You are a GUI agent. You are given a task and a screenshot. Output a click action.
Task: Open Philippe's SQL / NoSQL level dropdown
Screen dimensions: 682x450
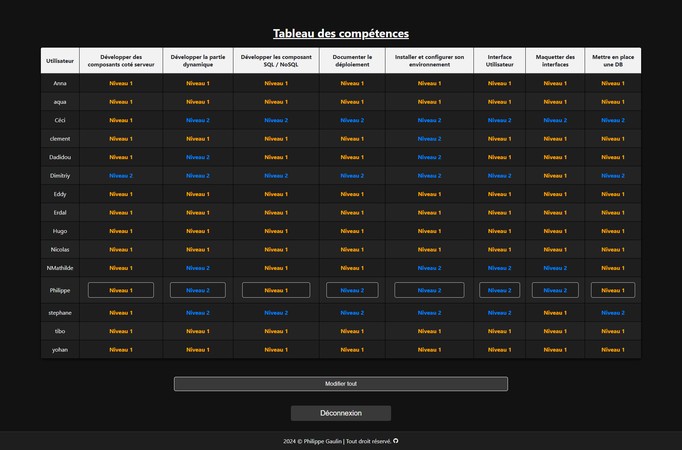tap(277, 290)
